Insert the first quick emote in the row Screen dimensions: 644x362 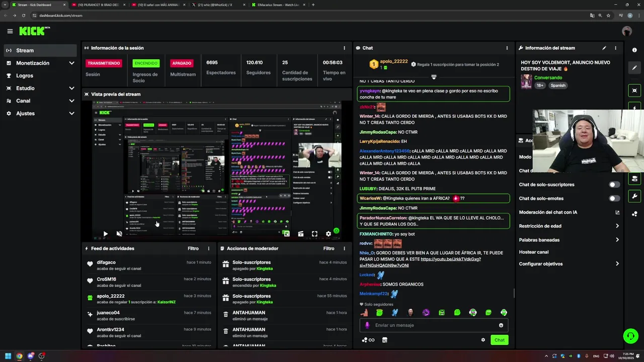point(364,312)
